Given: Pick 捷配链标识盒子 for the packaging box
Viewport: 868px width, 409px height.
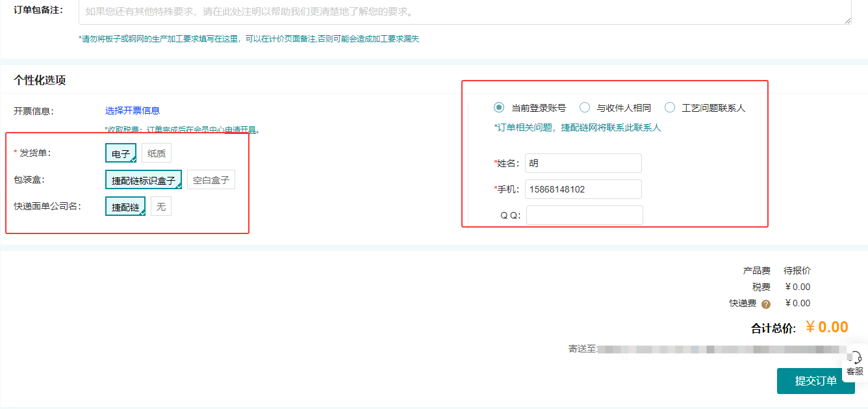Looking at the screenshot, I should pyautogui.click(x=143, y=180).
